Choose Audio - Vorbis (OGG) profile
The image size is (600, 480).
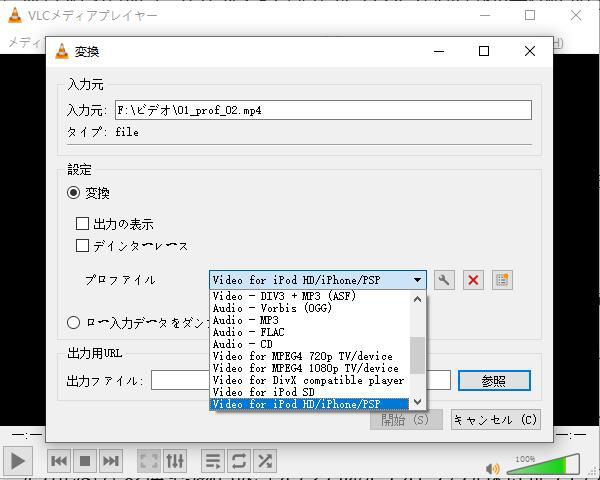[310, 308]
